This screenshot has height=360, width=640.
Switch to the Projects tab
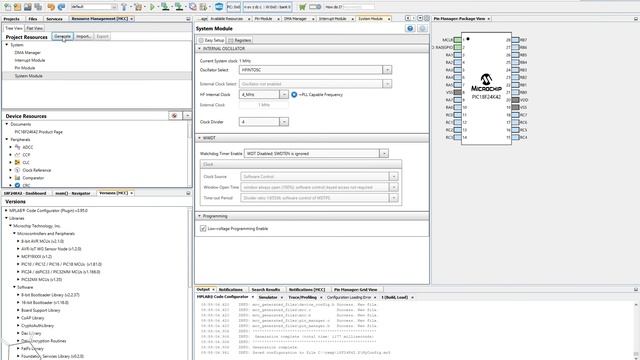click(x=11, y=19)
